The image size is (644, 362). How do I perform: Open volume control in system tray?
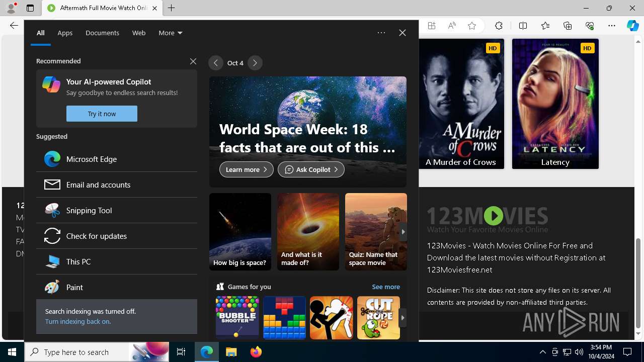[x=579, y=352]
